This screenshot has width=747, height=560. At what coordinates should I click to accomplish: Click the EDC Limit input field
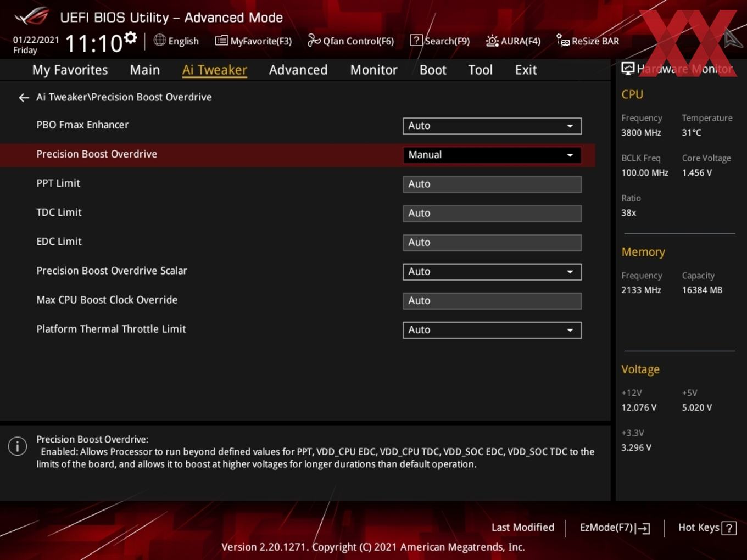click(492, 242)
